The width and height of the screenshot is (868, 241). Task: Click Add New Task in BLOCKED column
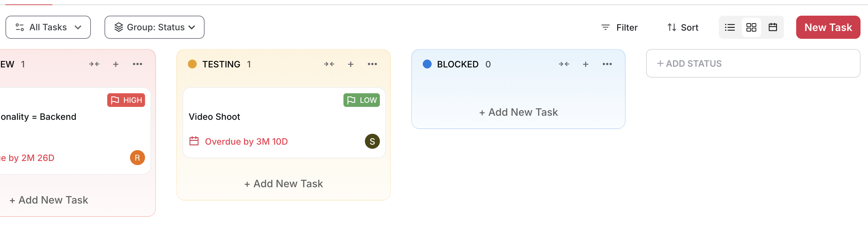coord(518,112)
